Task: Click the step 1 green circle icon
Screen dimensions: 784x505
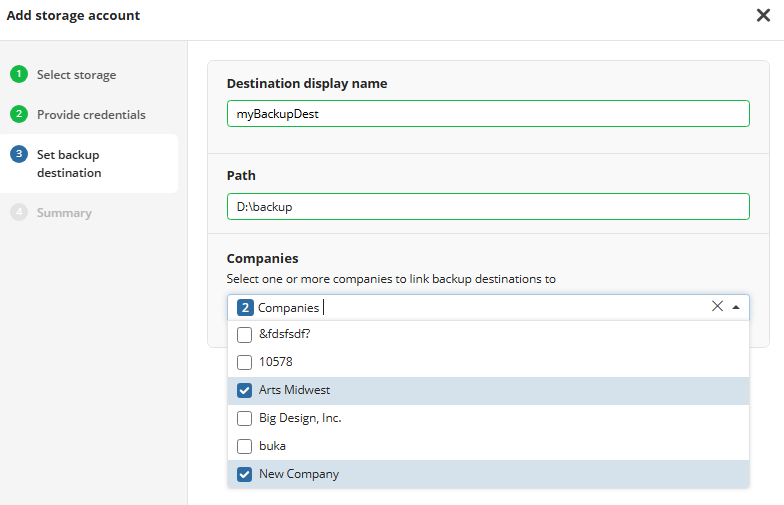Action: pyautogui.click(x=19, y=74)
